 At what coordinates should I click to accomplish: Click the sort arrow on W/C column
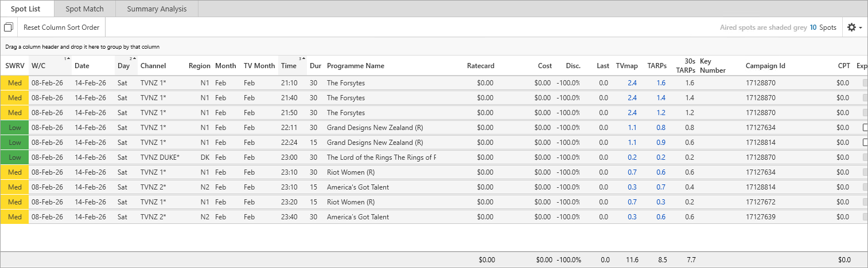(x=67, y=58)
